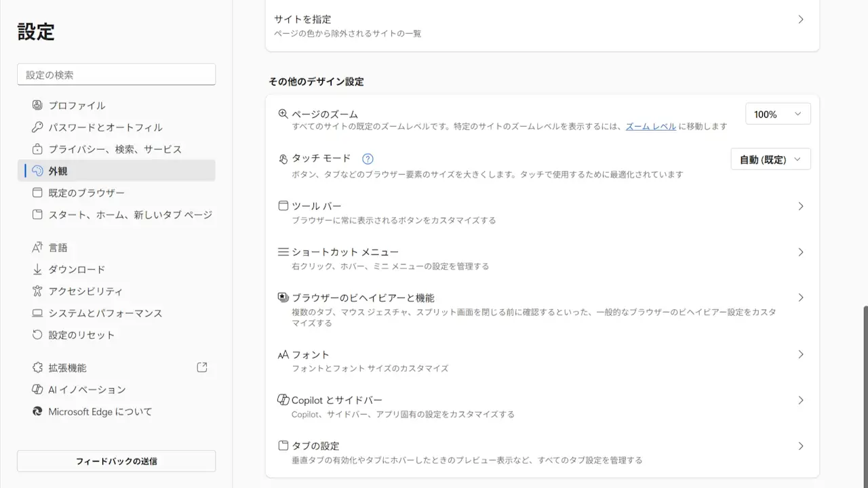The width and height of the screenshot is (868, 488).
Task: Click the help question mark beside タッチ モード
Action: coord(368,159)
